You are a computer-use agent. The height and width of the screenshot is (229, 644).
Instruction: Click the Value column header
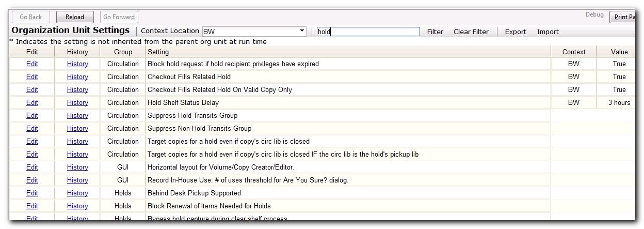(619, 52)
